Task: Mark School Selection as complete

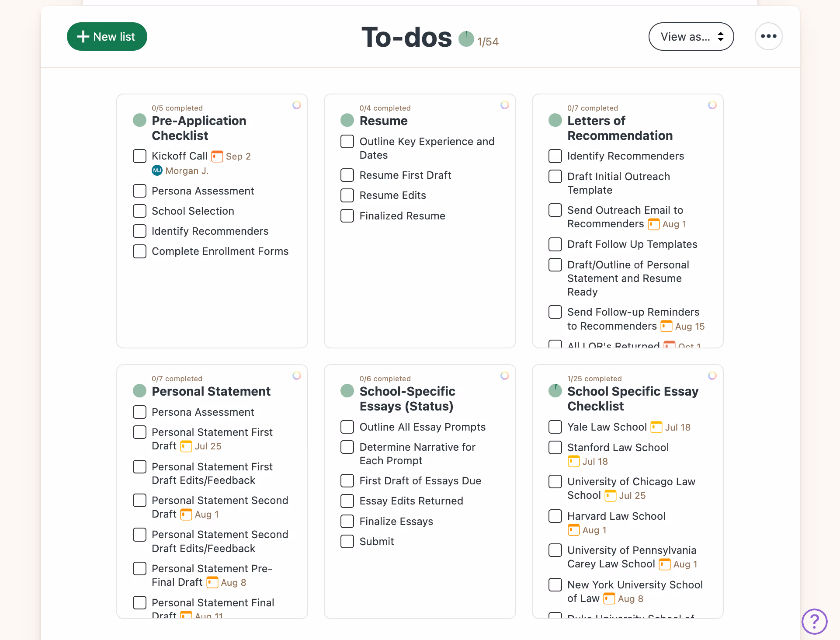Action: [139, 211]
